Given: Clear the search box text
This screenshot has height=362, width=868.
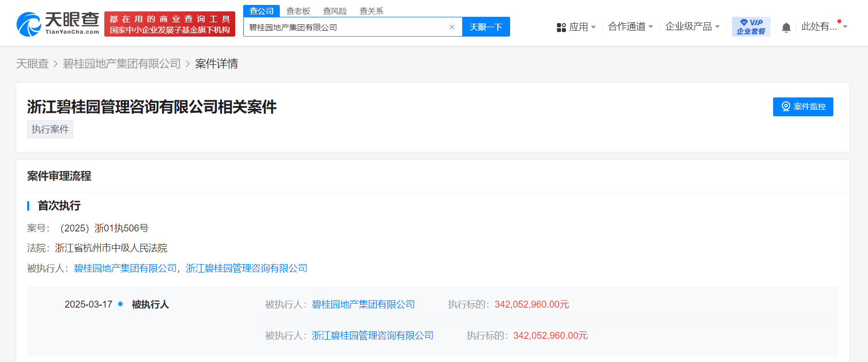Looking at the screenshot, I should click(x=452, y=27).
